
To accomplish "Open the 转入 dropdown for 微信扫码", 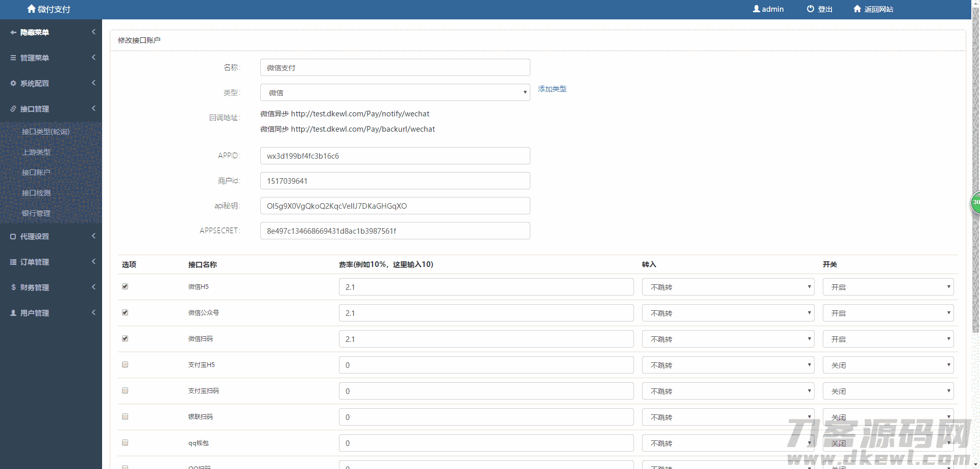I will click(x=727, y=339).
